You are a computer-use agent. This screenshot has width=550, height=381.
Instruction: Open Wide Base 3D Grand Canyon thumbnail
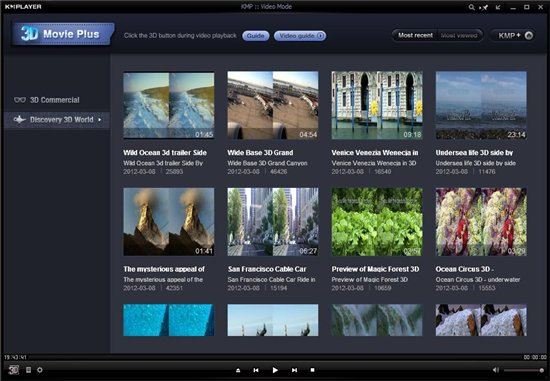pos(273,105)
